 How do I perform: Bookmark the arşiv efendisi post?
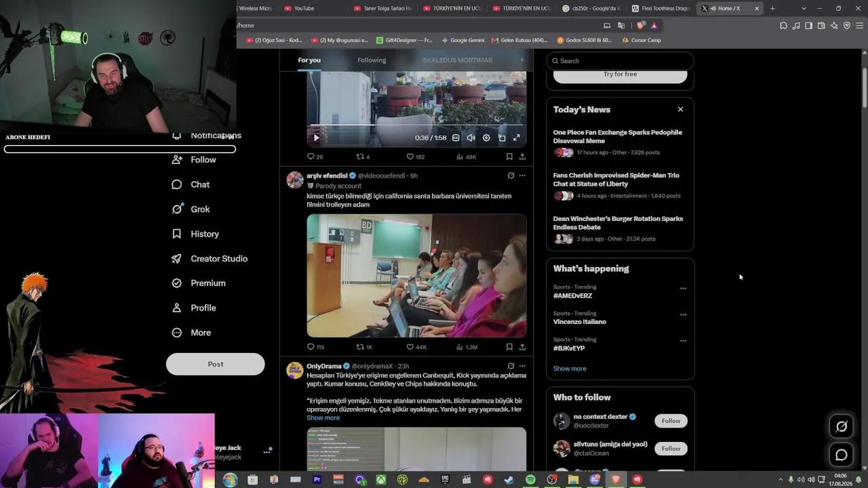coord(509,347)
